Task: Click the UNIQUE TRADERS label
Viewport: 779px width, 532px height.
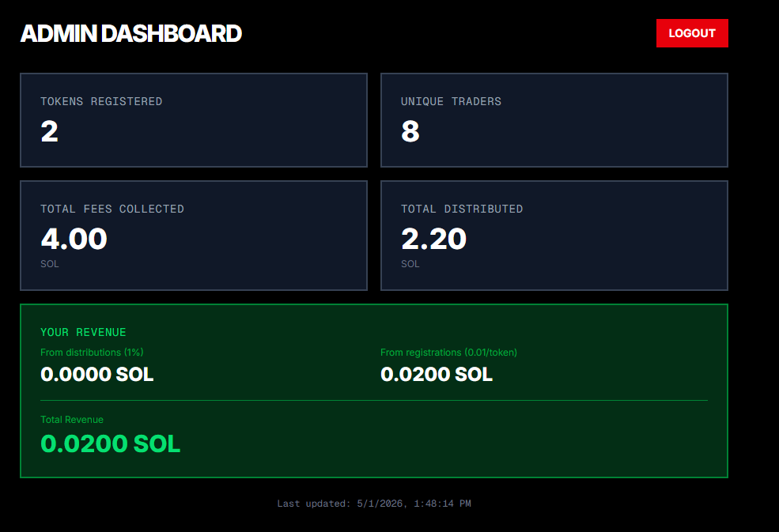Action: tap(451, 101)
